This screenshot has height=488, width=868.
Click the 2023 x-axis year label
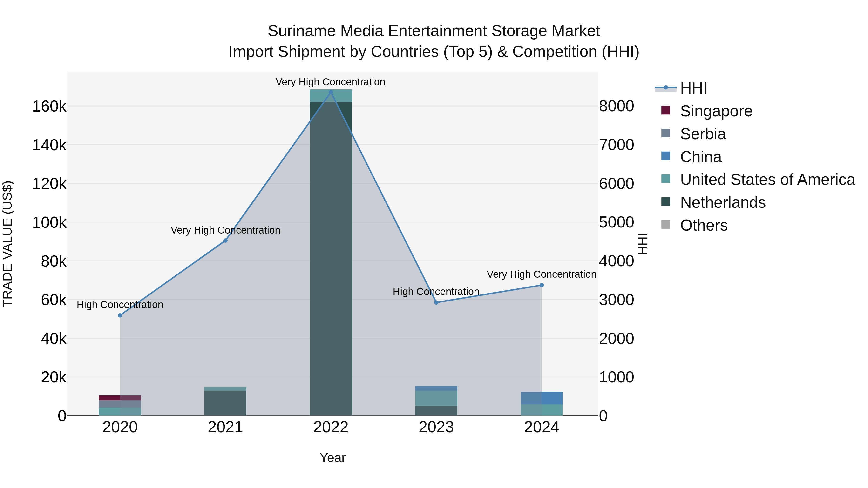tap(436, 427)
